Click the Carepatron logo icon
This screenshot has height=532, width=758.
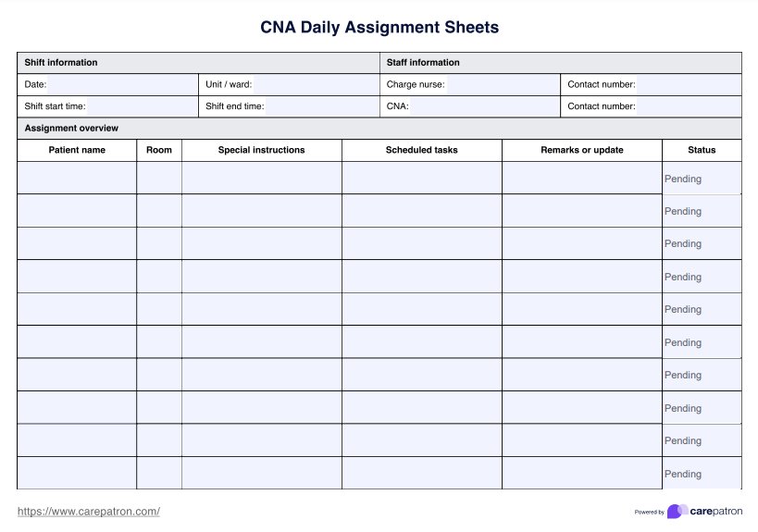(676, 512)
